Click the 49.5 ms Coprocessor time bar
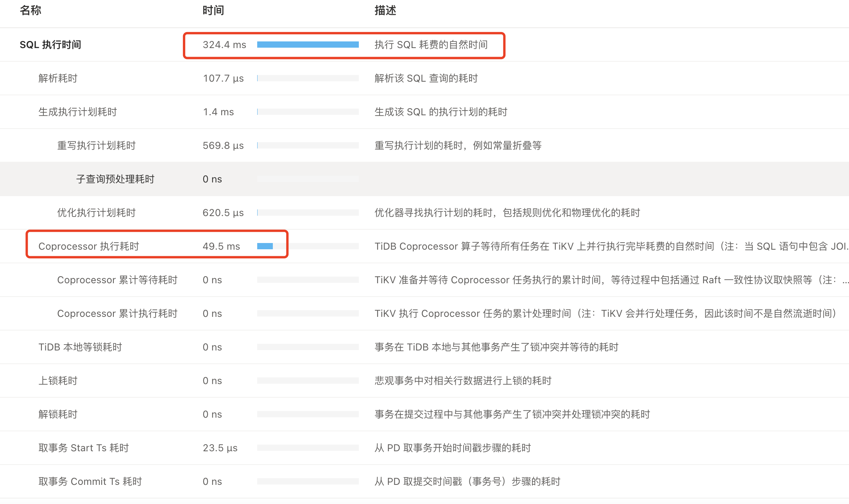Screen dimensions: 849x504 point(265,247)
